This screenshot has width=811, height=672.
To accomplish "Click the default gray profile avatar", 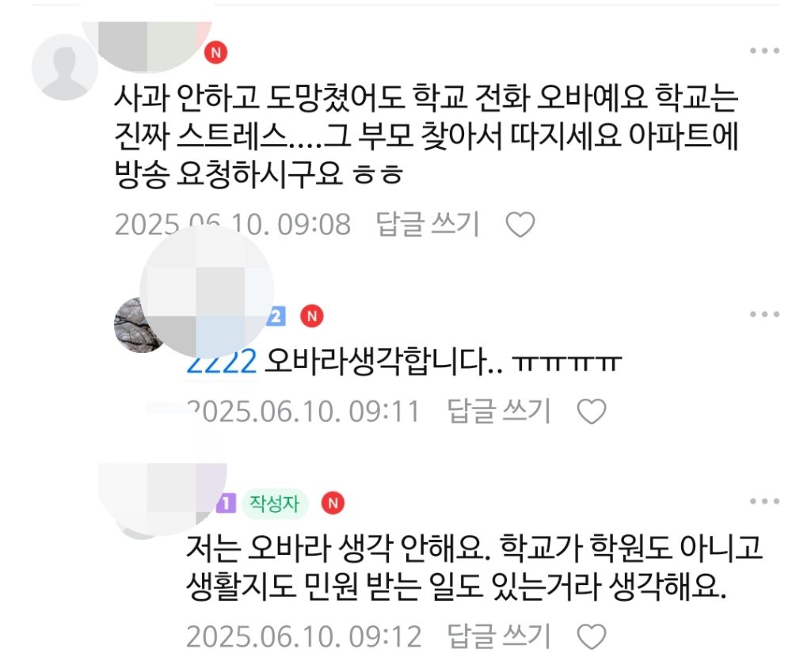I will pos(64,66).
